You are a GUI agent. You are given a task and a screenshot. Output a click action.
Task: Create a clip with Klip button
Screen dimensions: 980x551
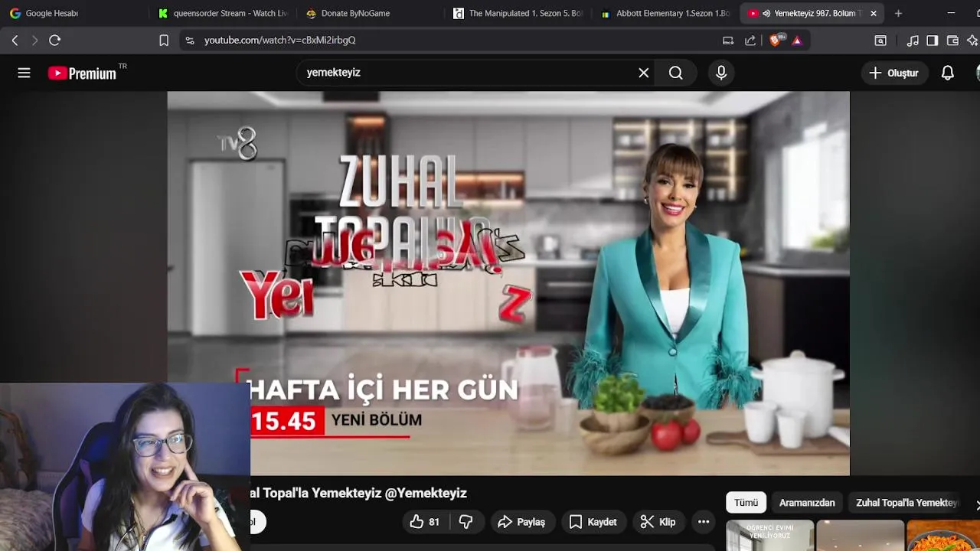point(658,522)
